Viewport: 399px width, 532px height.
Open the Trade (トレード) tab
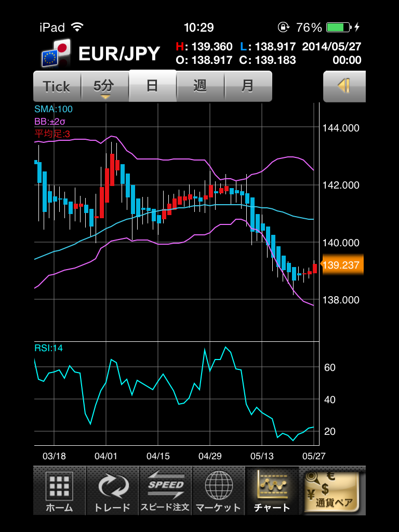pyautogui.click(x=113, y=490)
